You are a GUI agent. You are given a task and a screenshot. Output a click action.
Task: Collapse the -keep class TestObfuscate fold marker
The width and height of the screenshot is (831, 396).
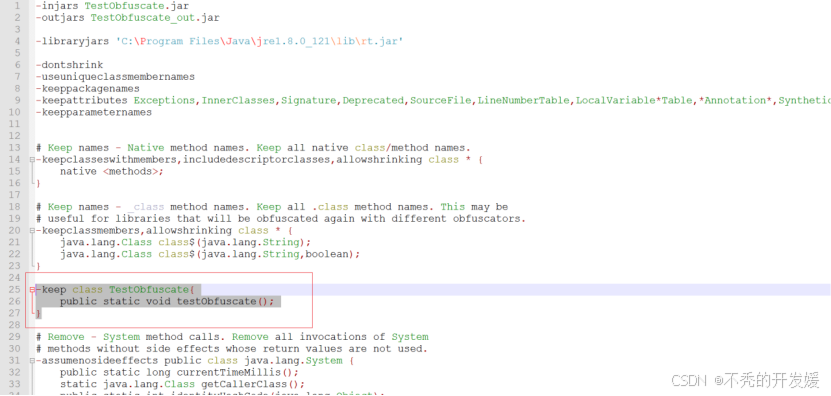(x=32, y=290)
